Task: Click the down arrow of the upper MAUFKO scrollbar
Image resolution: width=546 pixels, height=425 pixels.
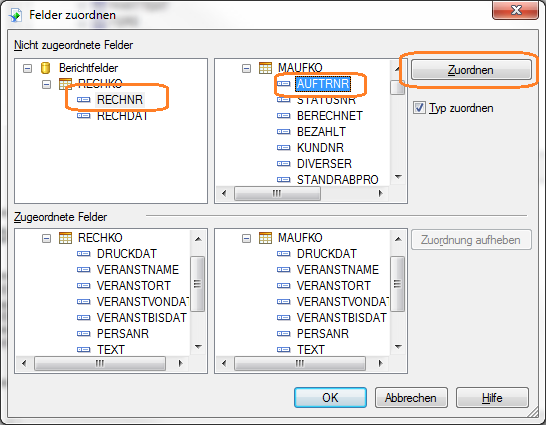Action: click(398, 177)
